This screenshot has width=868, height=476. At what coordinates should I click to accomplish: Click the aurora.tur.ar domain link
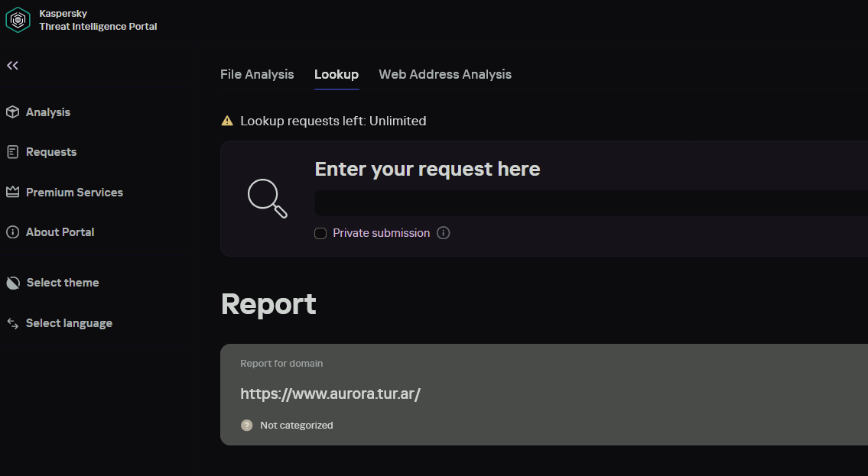[330, 394]
